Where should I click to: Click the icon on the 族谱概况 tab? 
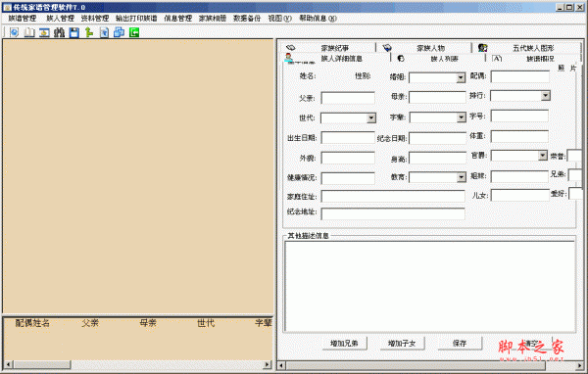click(497, 58)
